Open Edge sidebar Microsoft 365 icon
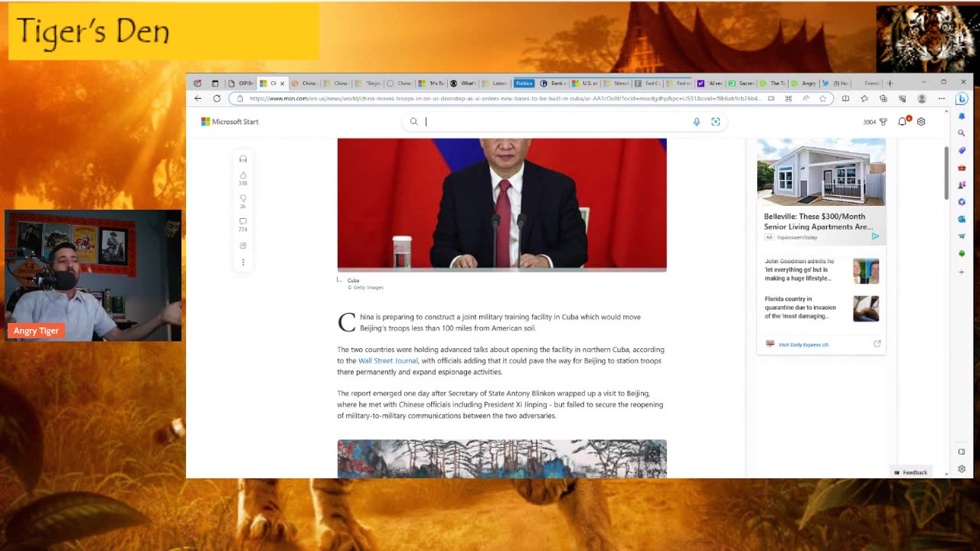This screenshot has height=551, width=980. (x=962, y=202)
